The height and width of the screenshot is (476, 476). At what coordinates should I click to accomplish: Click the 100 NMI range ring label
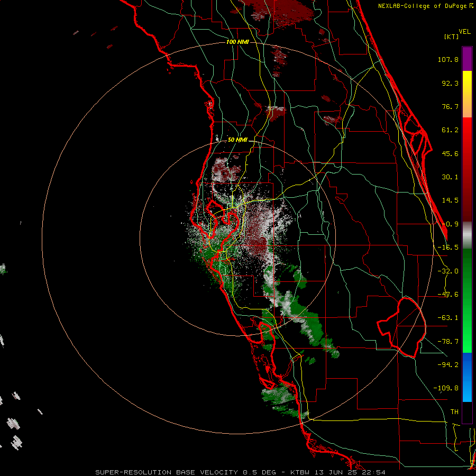point(237,42)
